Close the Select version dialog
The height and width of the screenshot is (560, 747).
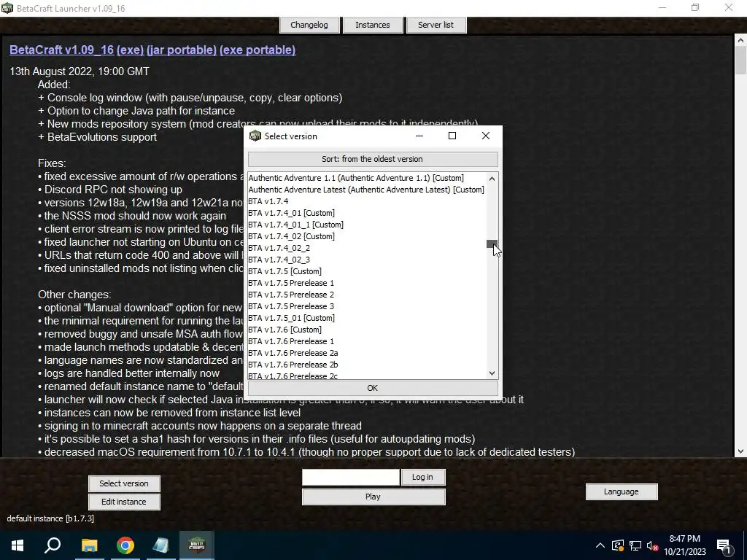(485, 136)
